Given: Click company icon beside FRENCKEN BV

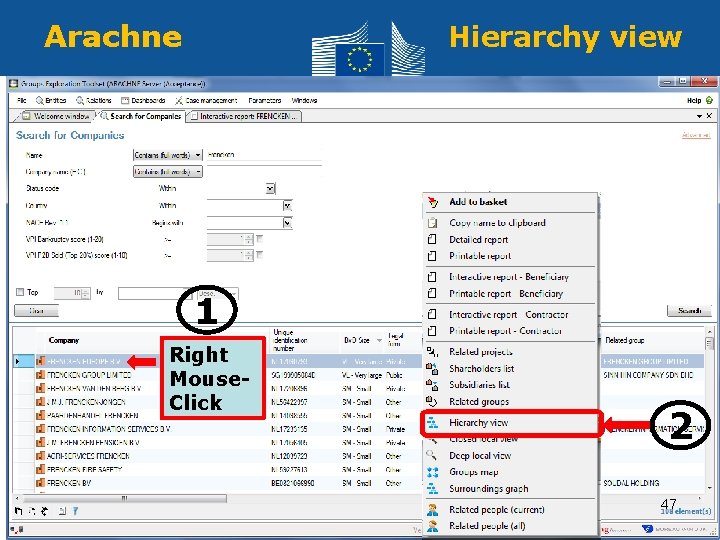Looking at the screenshot, I should [40, 483].
